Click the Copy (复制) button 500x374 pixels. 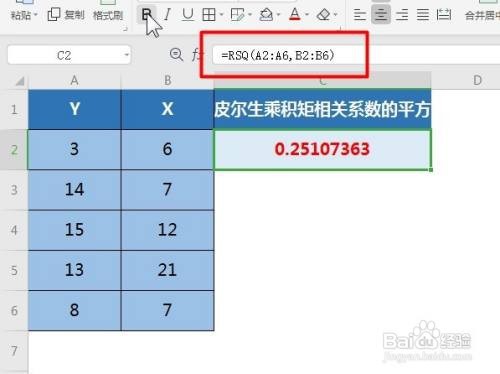[x=66, y=15]
